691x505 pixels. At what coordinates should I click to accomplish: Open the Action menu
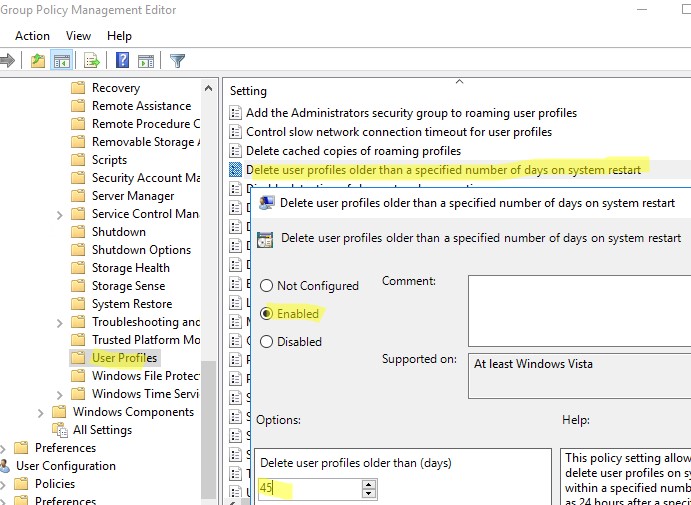click(x=32, y=36)
